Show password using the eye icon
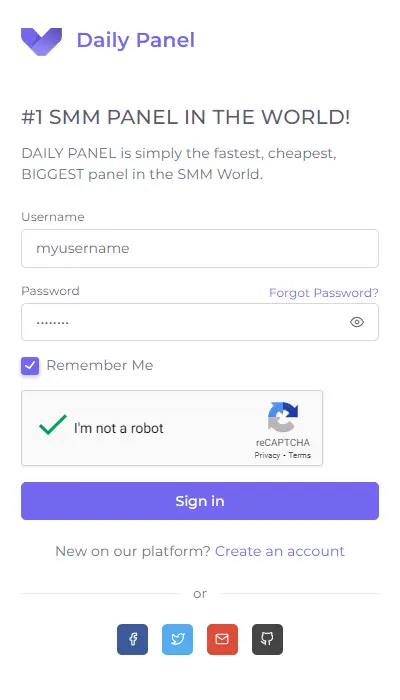Viewport: 400px width, 700px height. (357, 322)
